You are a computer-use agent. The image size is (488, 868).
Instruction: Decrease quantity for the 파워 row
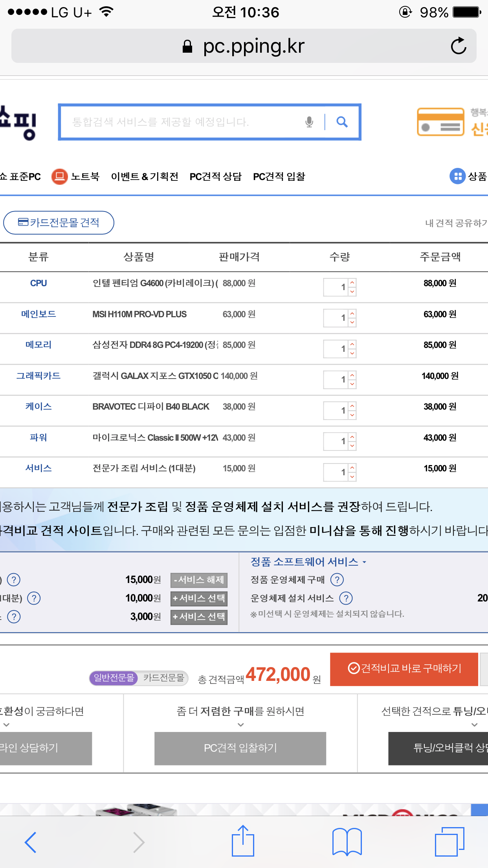[x=352, y=446]
